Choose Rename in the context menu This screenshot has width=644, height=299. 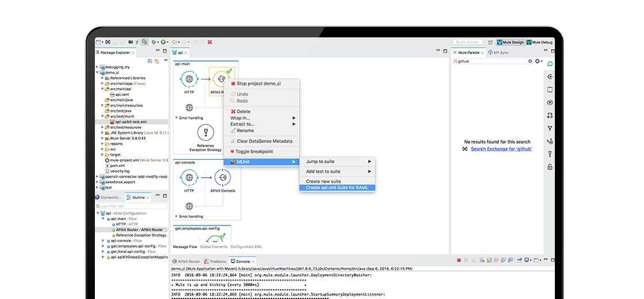point(262,131)
